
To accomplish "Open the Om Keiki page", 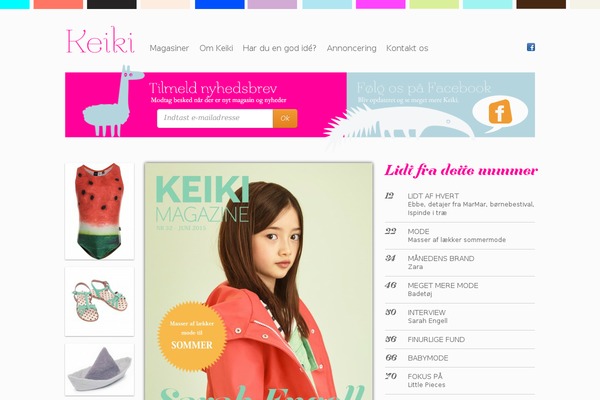I will [x=216, y=48].
